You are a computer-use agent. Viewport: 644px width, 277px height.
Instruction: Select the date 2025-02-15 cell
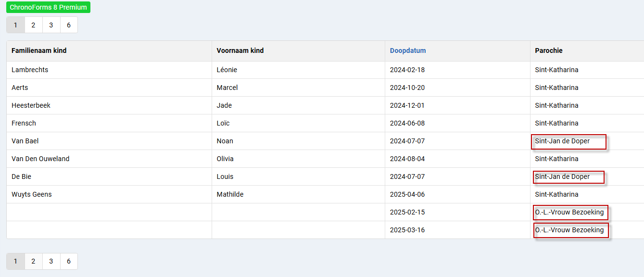407,212
